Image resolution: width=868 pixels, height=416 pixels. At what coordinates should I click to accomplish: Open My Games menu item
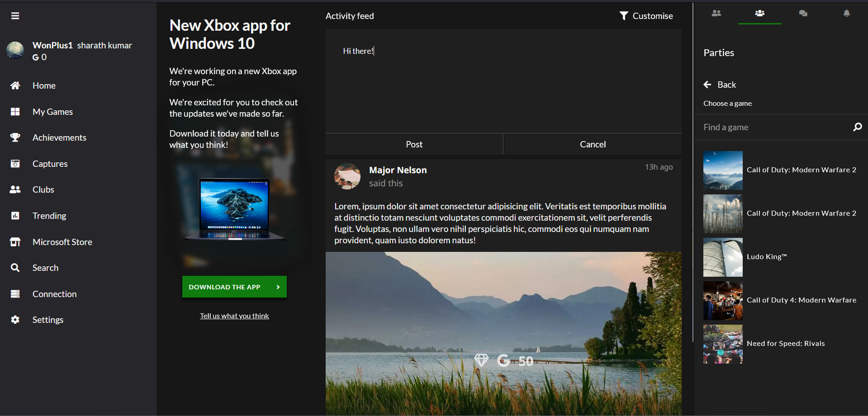pyautogui.click(x=52, y=112)
